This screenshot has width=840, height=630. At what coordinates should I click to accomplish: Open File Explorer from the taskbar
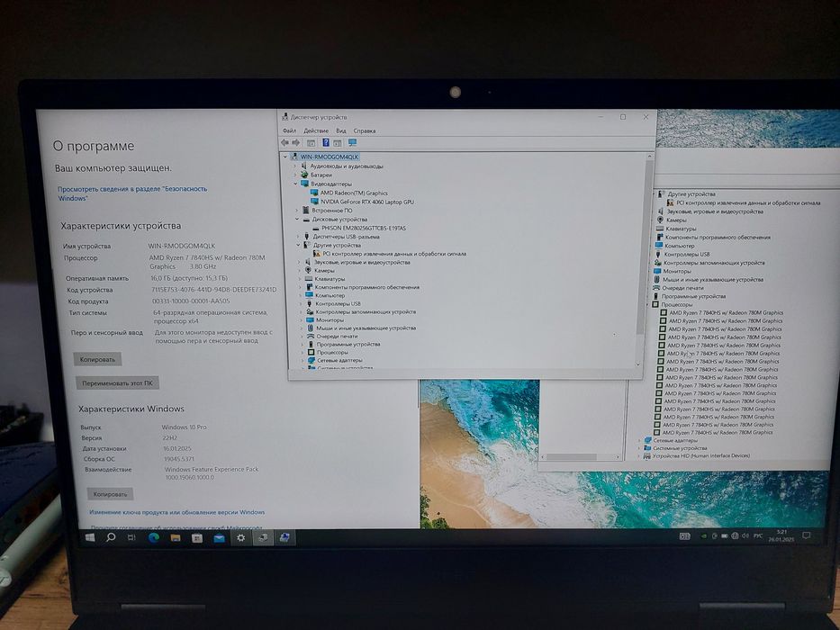tap(176, 538)
